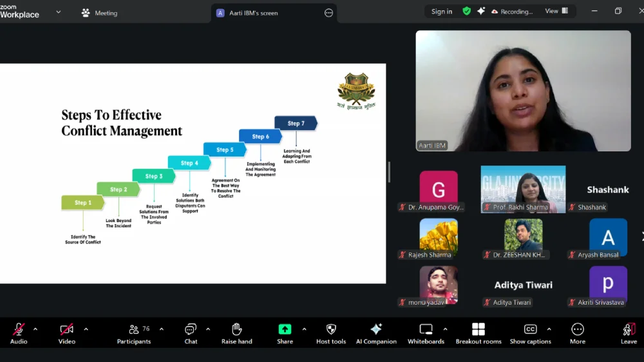The image size is (644, 362).
Task: Open Host tools shield icon
Action: (x=331, y=330)
